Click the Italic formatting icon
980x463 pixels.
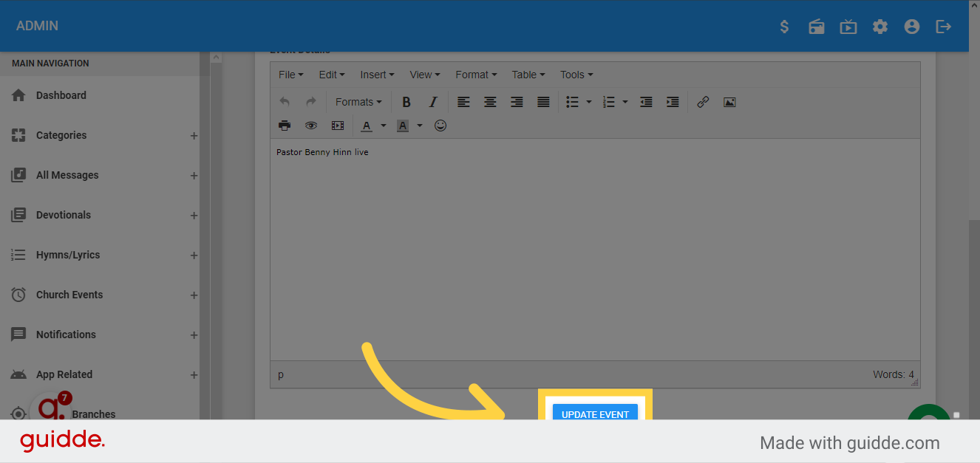point(433,102)
